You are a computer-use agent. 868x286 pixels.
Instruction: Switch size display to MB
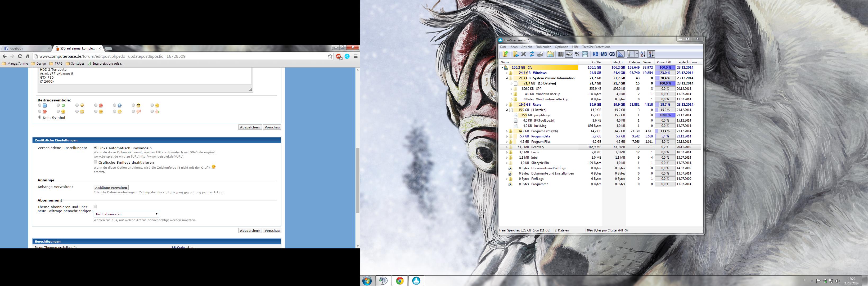pos(604,54)
